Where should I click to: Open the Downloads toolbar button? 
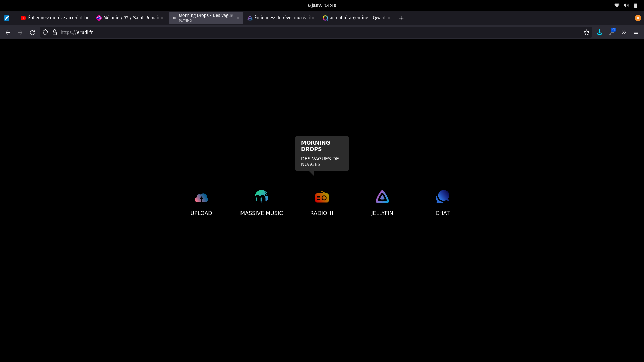coord(599,32)
